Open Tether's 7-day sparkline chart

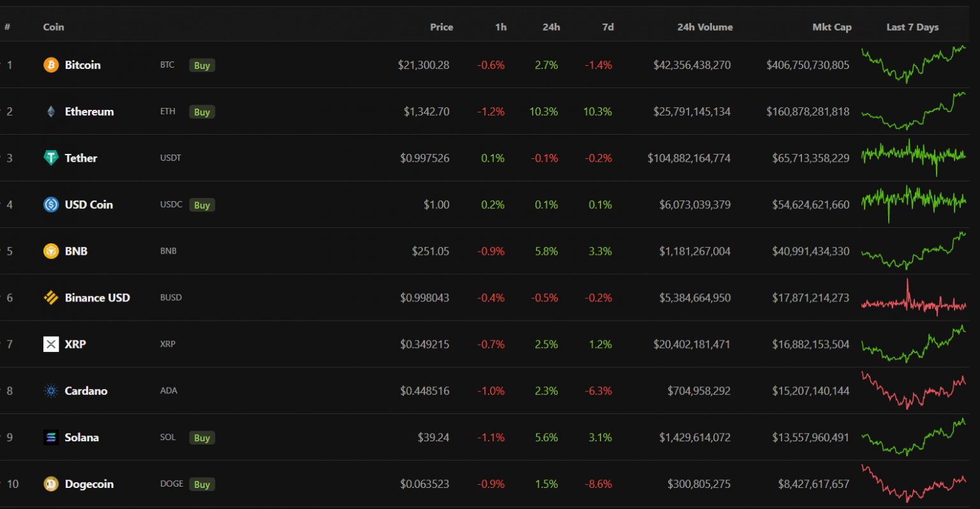[x=914, y=157]
